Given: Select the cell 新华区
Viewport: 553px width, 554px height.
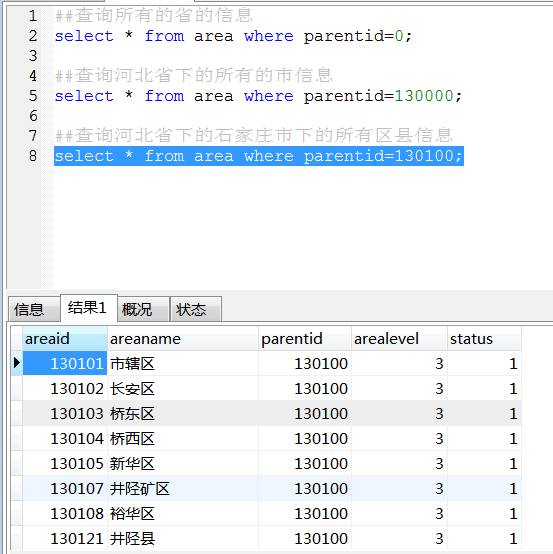Looking at the screenshot, I should pyautogui.click(x=182, y=464).
